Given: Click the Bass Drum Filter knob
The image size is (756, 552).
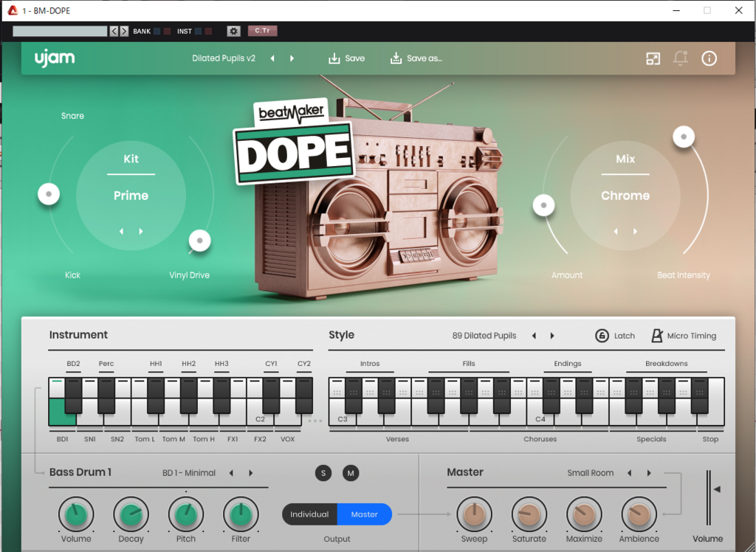Looking at the screenshot, I should click(x=241, y=514).
